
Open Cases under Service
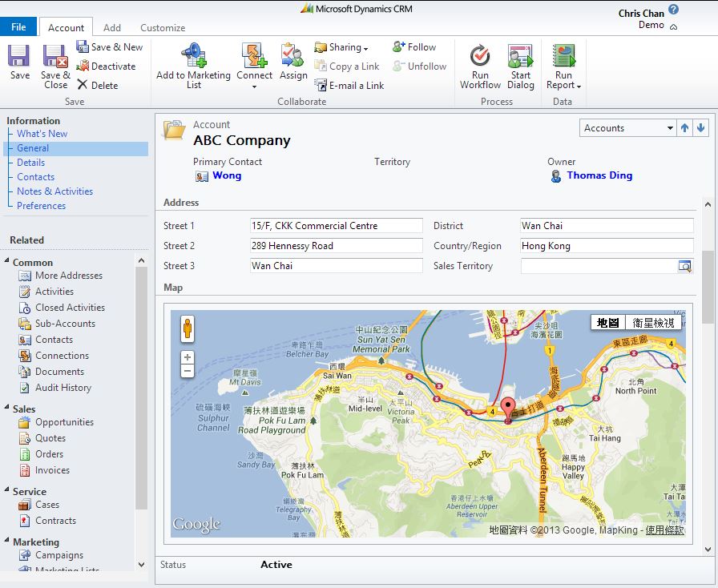(x=39, y=504)
